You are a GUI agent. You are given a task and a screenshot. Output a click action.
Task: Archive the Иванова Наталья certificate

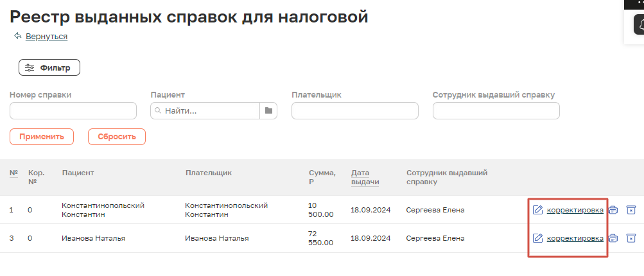pos(631,238)
